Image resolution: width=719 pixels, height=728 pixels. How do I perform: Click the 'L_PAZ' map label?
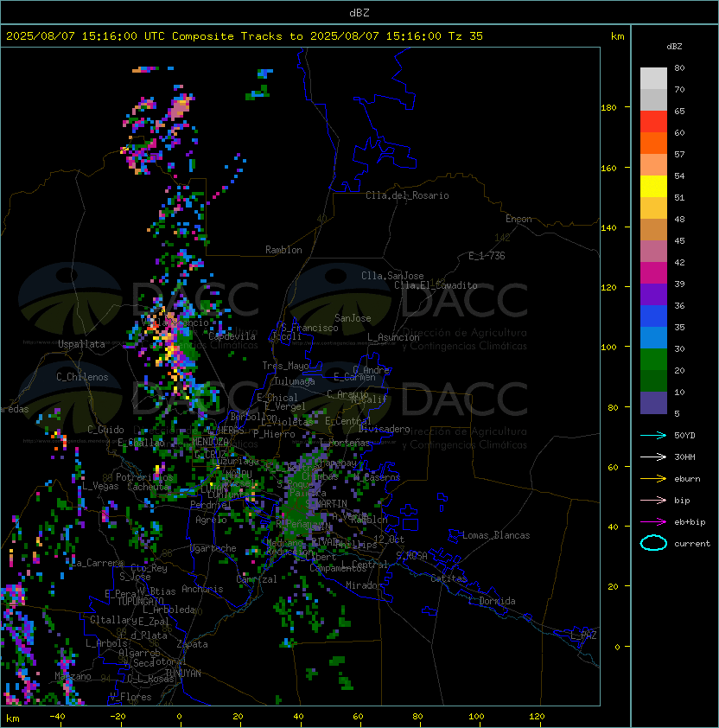point(583,635)
